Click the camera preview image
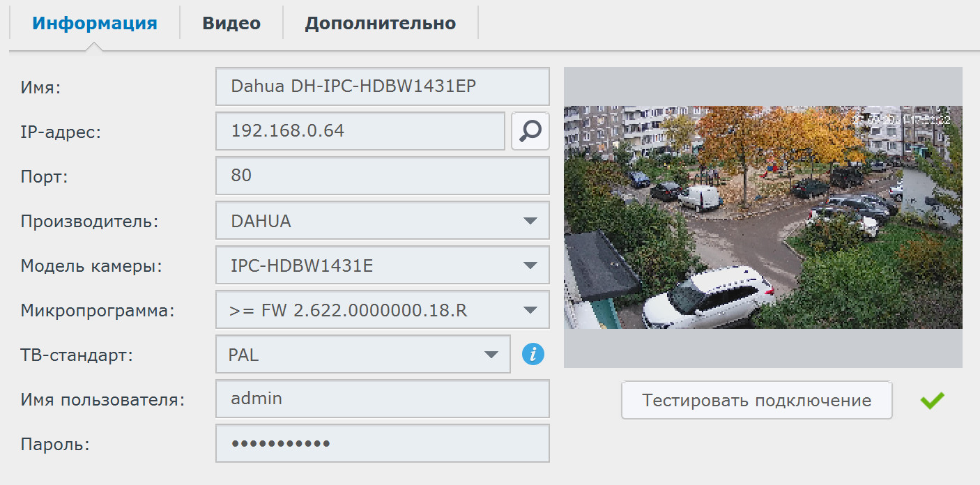 tap(763, 217)
